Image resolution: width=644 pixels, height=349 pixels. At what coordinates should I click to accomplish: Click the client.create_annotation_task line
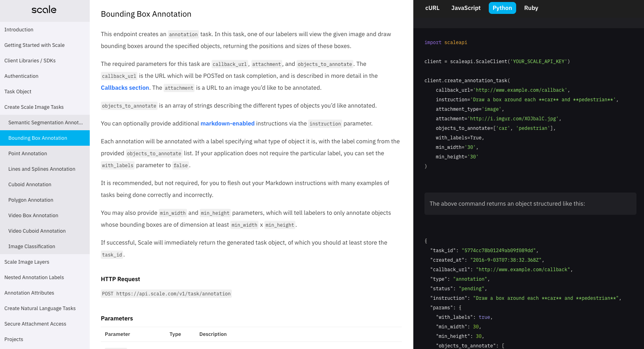point(467,81)
